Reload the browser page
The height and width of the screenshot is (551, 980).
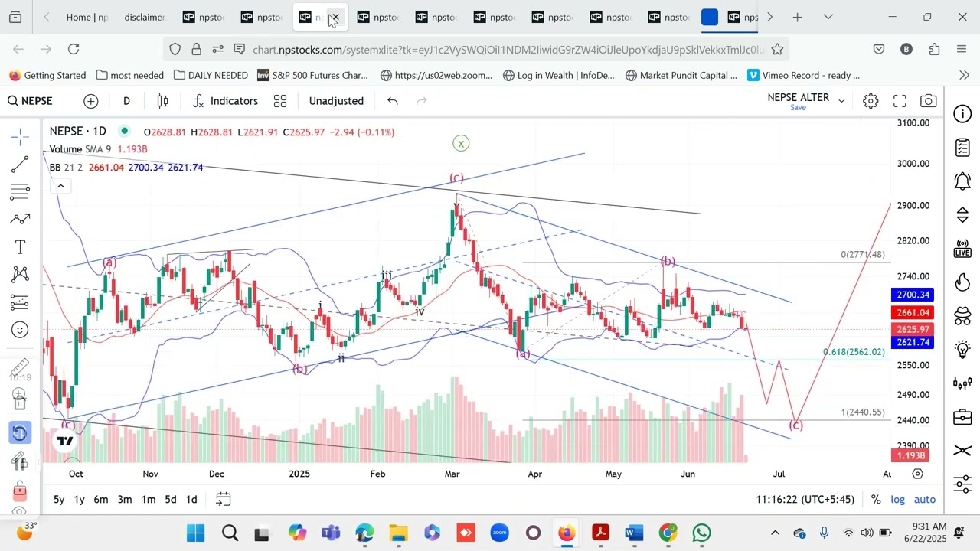[x=73, y=49]
